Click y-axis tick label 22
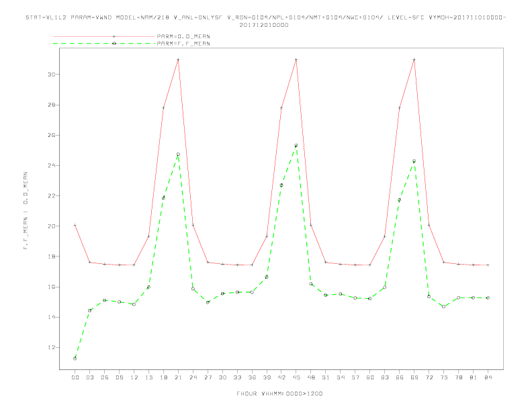This screenshot has width=532, height=411. coord(52,195)
